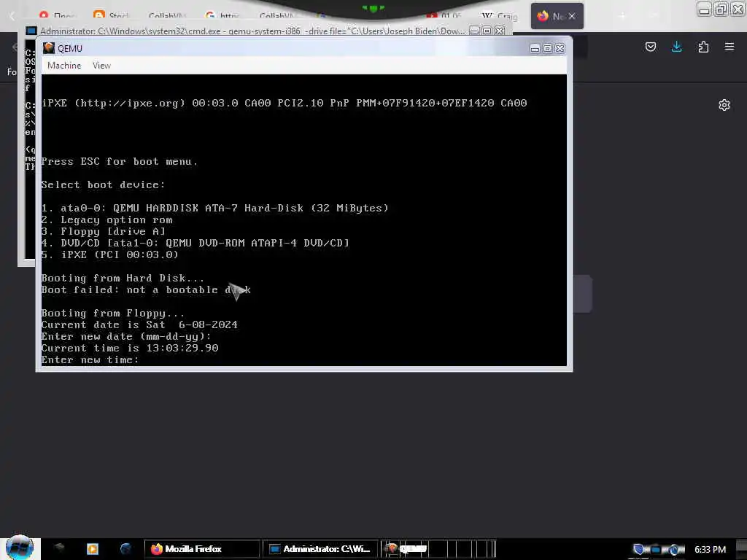
Task: Click the security shield tray icon
Action: [x=638, y=550]
